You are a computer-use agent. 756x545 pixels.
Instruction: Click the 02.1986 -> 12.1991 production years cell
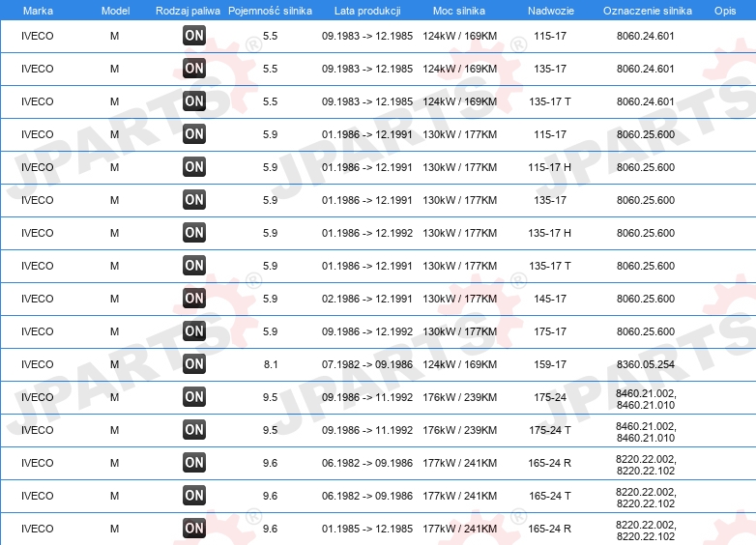coord(367,299)
